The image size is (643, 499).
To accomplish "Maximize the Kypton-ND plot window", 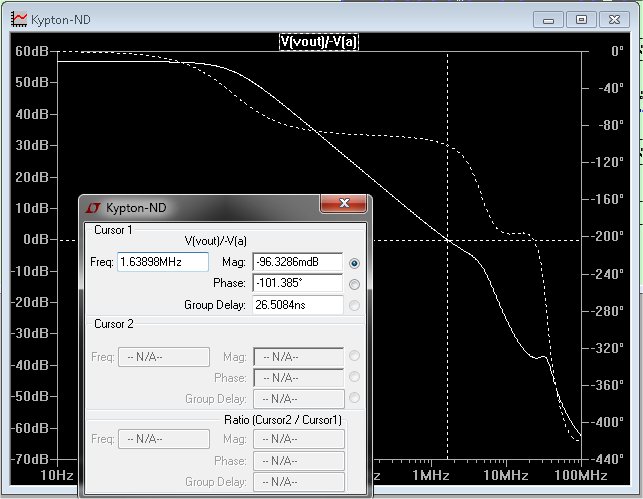I will (x=581, y=20).
